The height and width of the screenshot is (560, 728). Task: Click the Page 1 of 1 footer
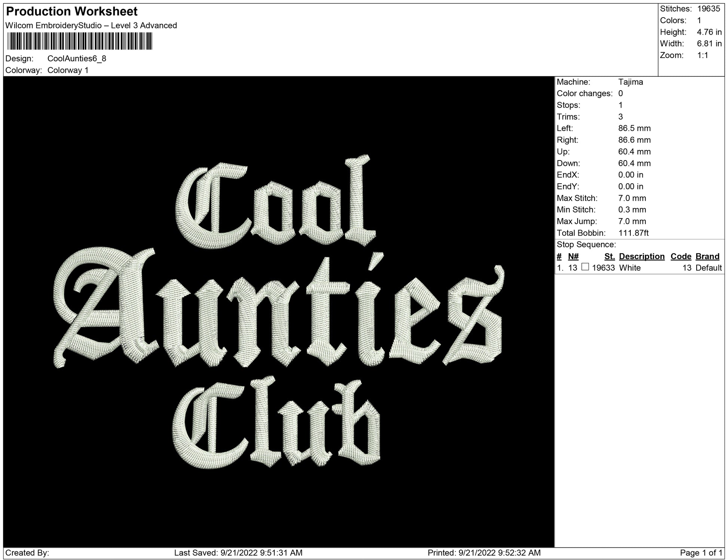coord(701,553)
